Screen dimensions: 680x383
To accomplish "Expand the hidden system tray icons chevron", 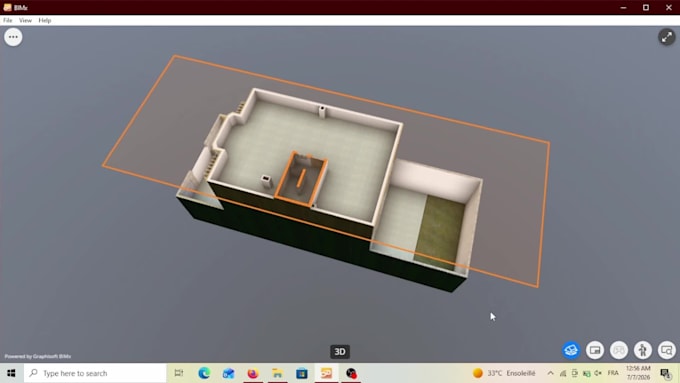I will (550, 373).
